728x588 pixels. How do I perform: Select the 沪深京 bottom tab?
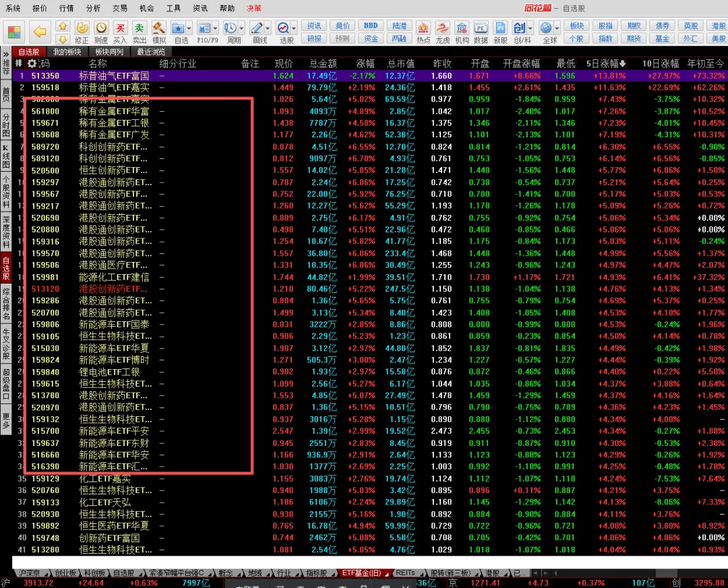coord(30,573)
